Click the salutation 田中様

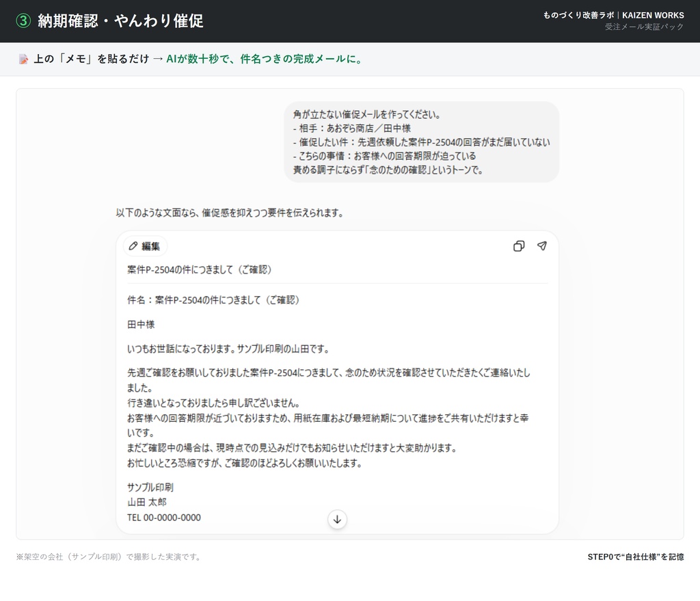coord(141,325)
